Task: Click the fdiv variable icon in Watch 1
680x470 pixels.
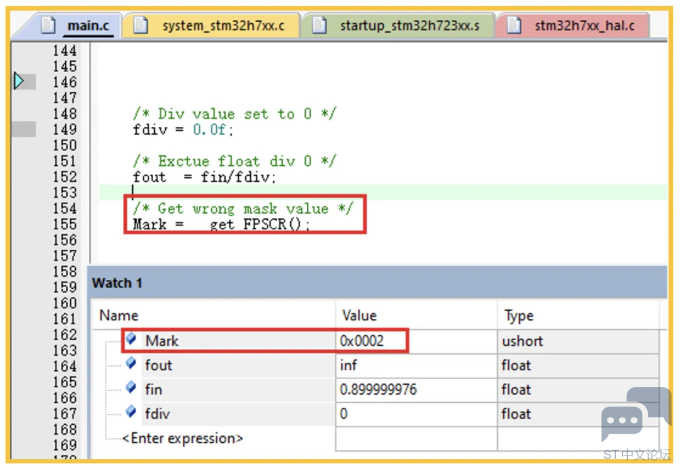Action: click(x=131, y=411)
